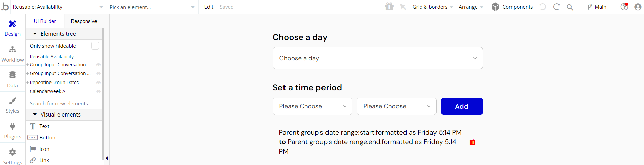
Task: Click the redo arrow icon
Action: pyautogui.click(x=556, y=7)
